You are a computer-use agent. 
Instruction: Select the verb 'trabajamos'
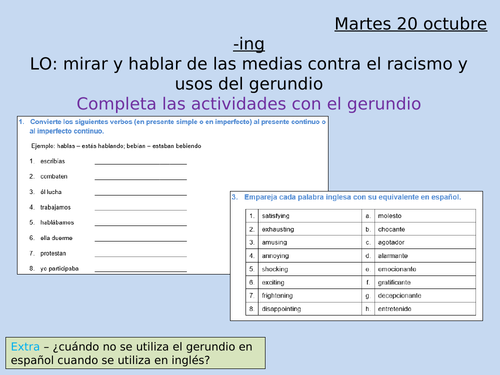click(55, 207)
